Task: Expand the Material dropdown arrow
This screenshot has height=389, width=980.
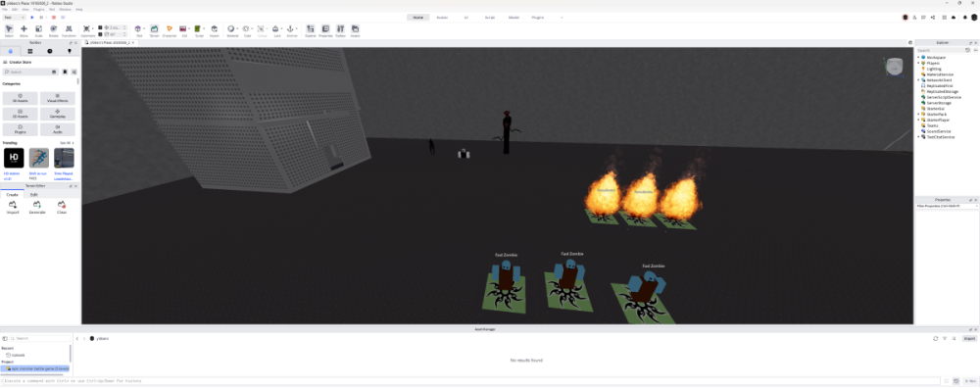Action: tap(236, 28)
